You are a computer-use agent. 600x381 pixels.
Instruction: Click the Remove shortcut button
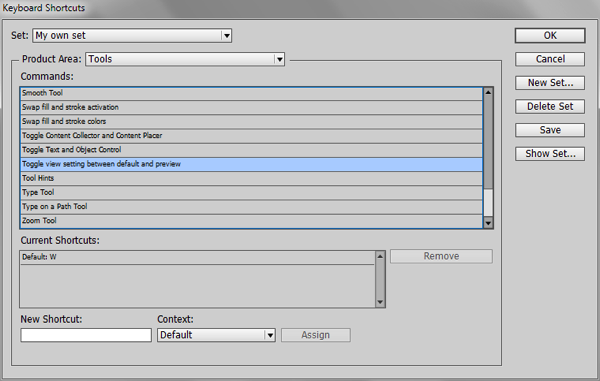[x=441, y=256]
